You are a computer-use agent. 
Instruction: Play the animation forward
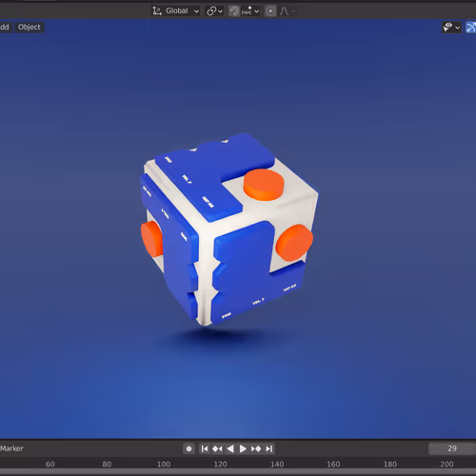click(x=243, y=448)
